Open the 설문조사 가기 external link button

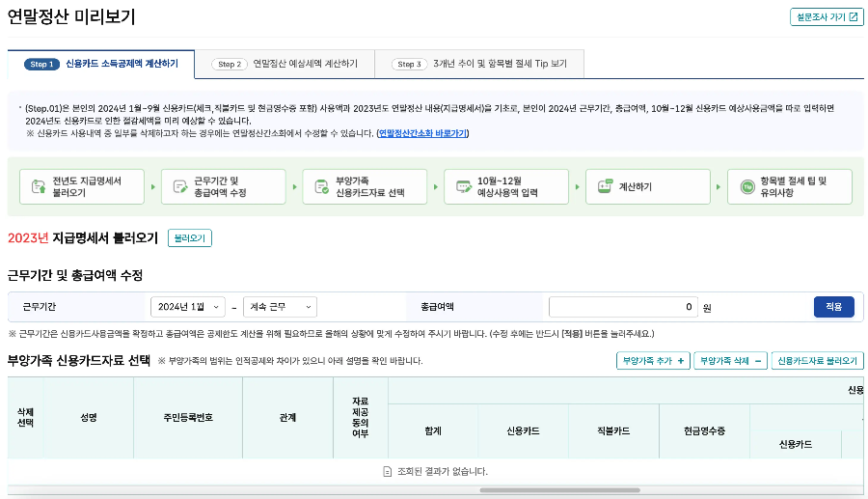coord(827,17)
